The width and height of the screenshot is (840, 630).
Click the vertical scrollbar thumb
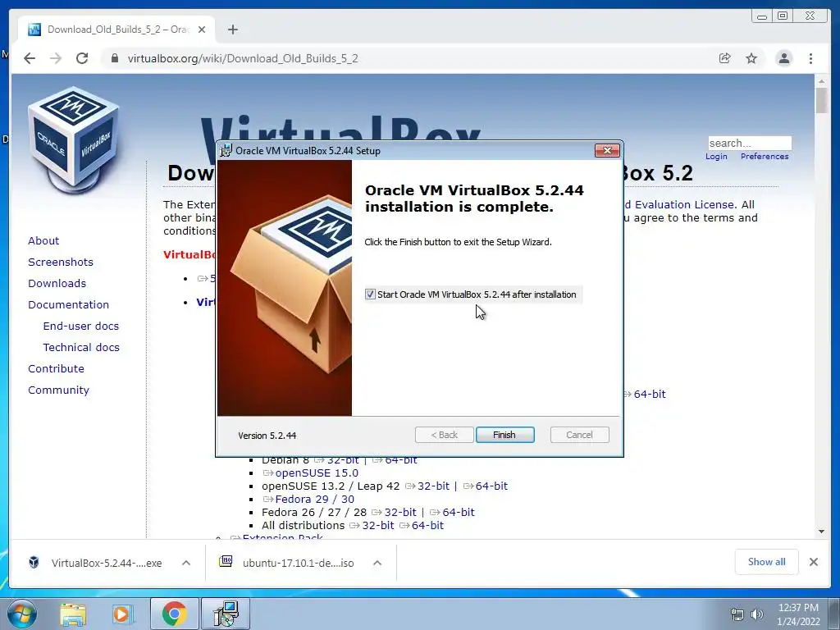[x=821, y=100]
